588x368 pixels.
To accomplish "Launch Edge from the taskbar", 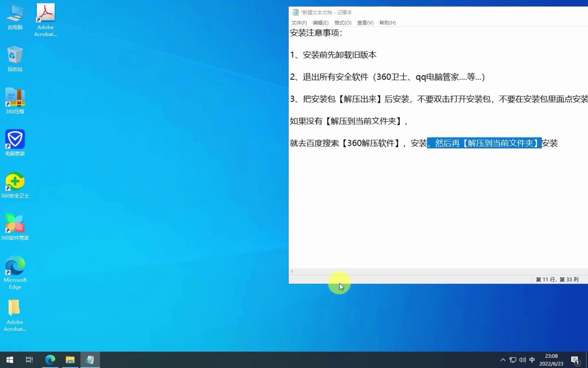I will click(x=50, y=359).
